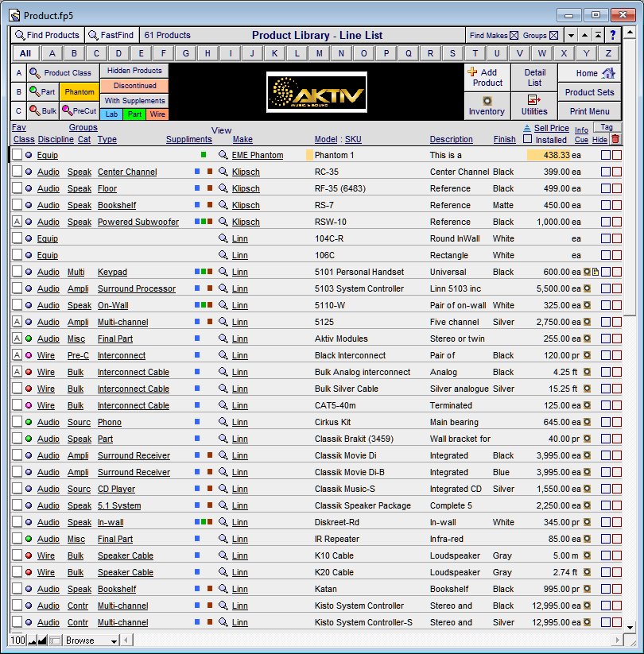Click red class circle on K10 Cable row
The width and height of the screenshot is (644, 654).
point(29,555)
